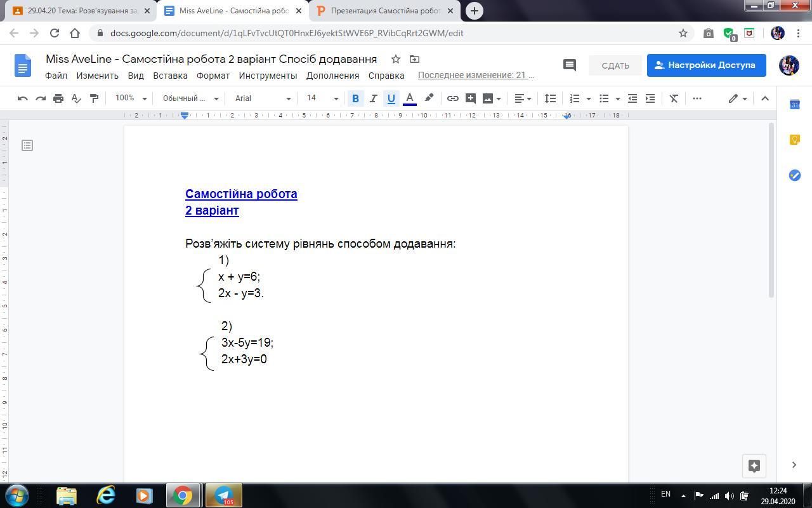Image resolution: width=812 pixels, height=508 pixels.
Task: Open the Вставка menu
Action: point(170,76)
